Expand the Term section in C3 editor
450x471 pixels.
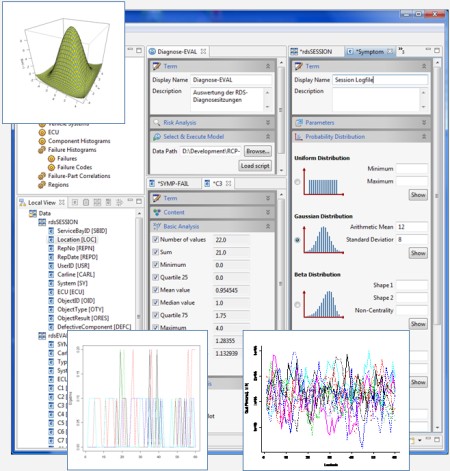click(268, 198)
